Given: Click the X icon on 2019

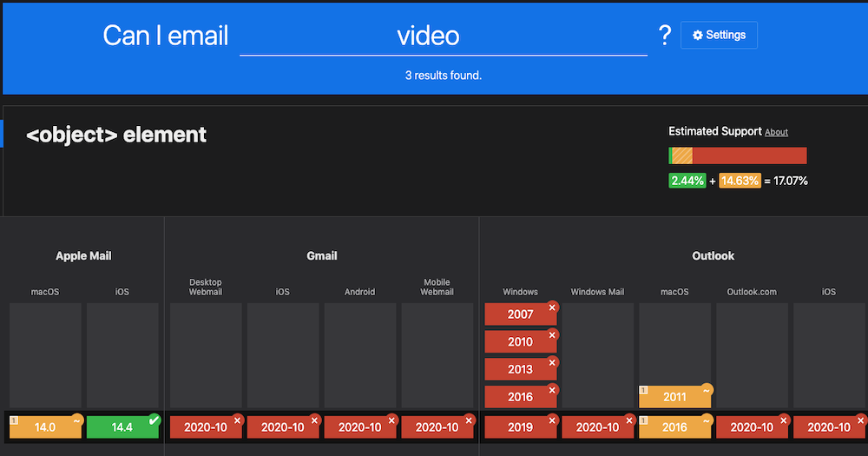Looking at the screenshot, I should click(552, 420).
